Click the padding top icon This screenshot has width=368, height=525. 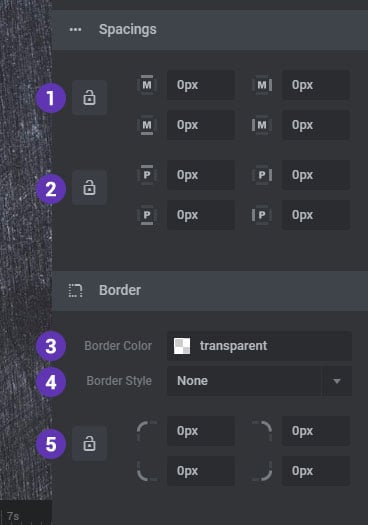[x=147, y=175]
